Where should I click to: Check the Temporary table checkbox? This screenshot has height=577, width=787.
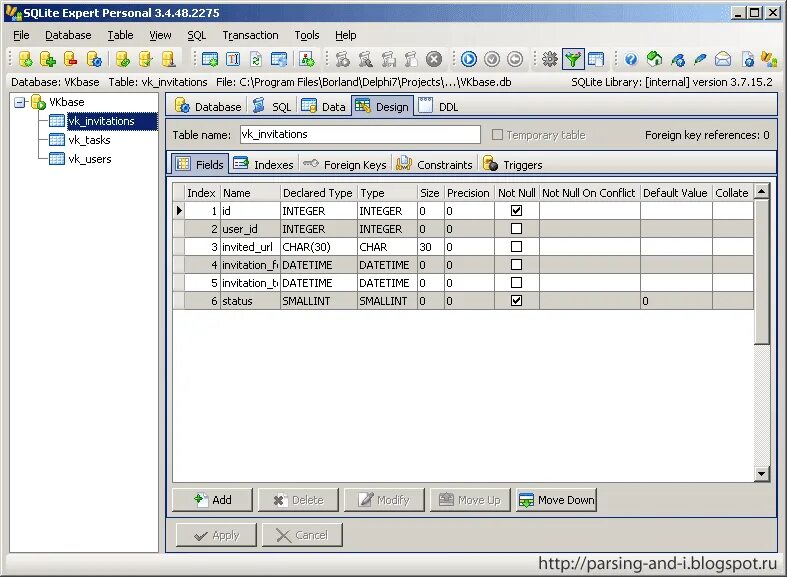click(x=497, y=134)
